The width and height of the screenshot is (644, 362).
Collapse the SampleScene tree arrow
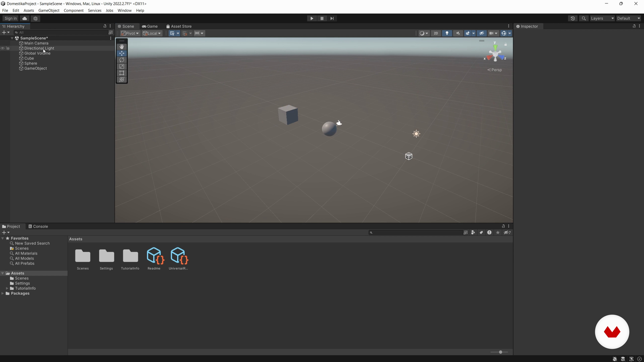tap(12, 38)
